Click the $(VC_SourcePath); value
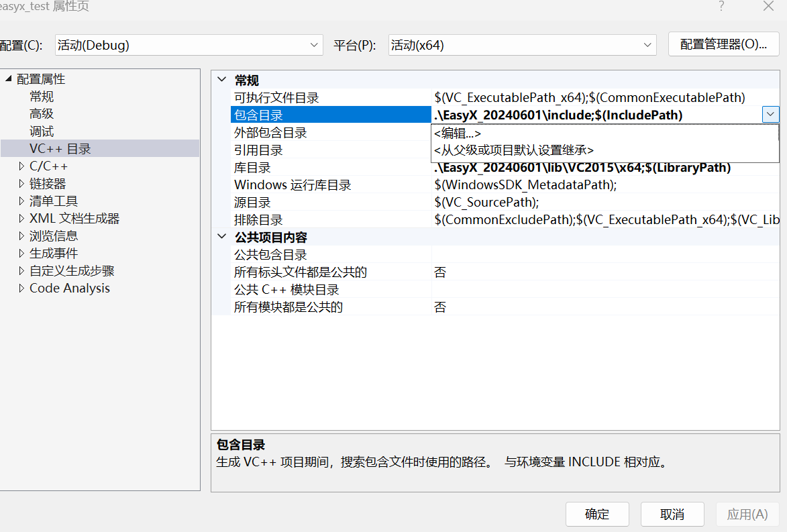The image size is (787, 532). (486, 202)
